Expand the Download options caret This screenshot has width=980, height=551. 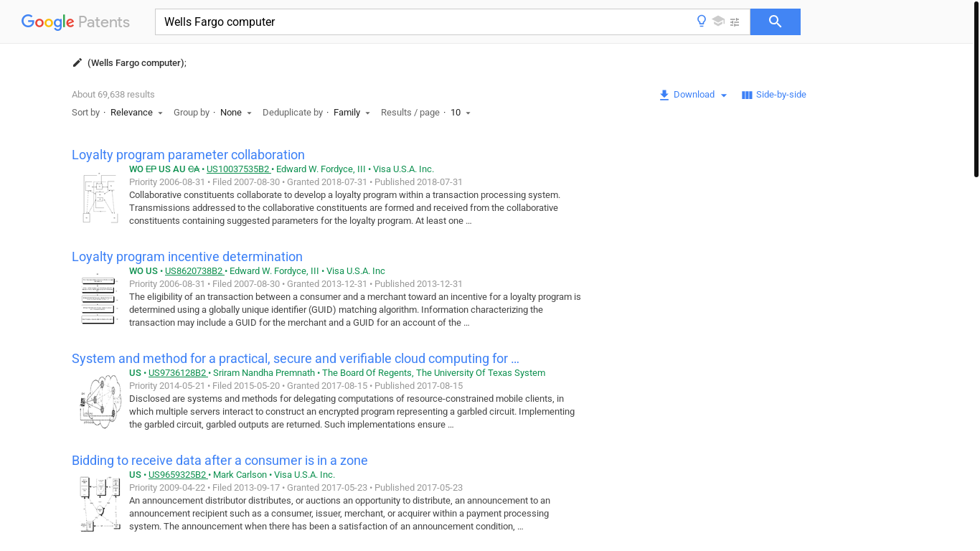[x=723, y=95]
